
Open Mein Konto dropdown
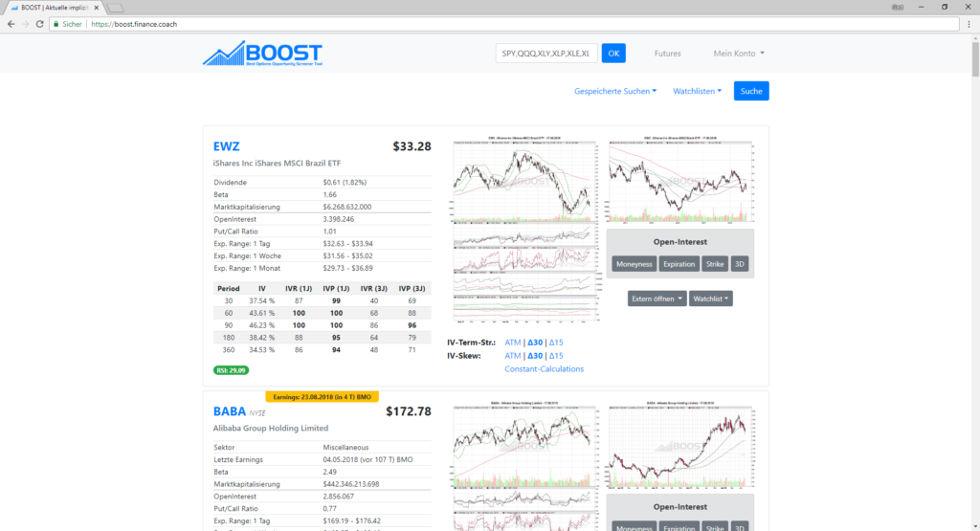[739, 54]
